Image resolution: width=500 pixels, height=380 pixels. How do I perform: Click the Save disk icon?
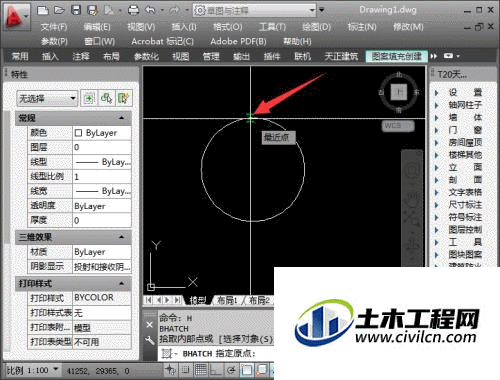(x=76, y=10)
